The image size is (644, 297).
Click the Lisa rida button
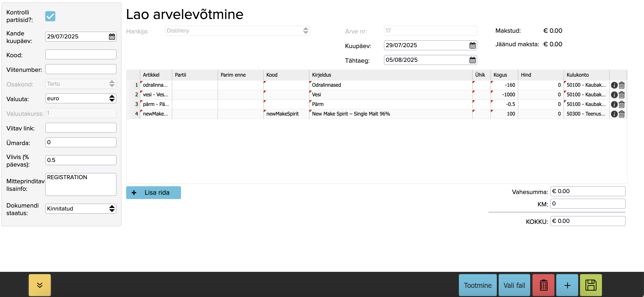153,192
